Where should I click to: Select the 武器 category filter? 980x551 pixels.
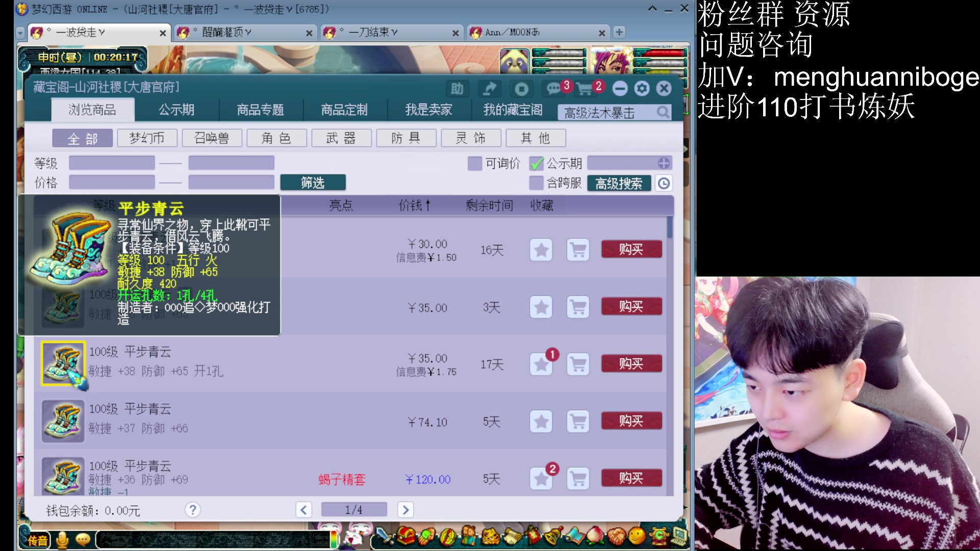point(341,138)
